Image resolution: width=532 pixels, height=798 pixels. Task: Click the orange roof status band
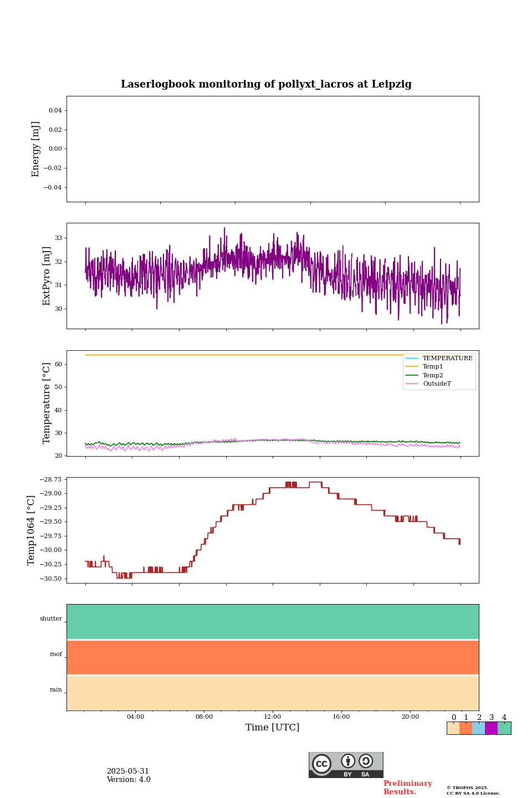pyautogui.click(x=273, y=657)
